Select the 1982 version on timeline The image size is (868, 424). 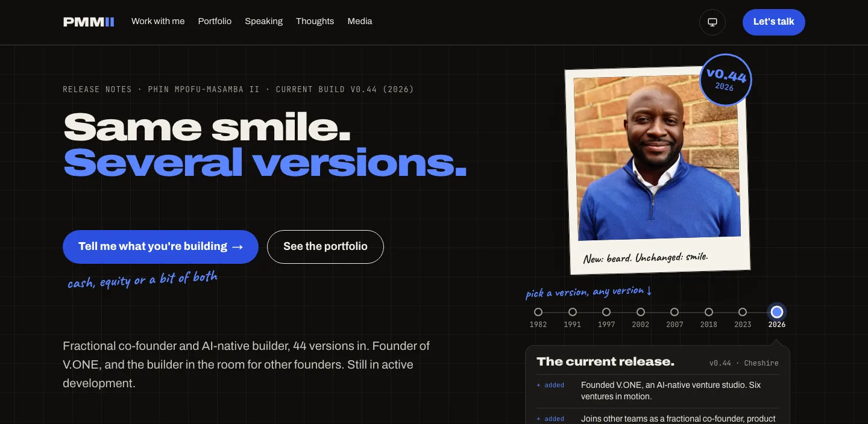tap(538, 312)
